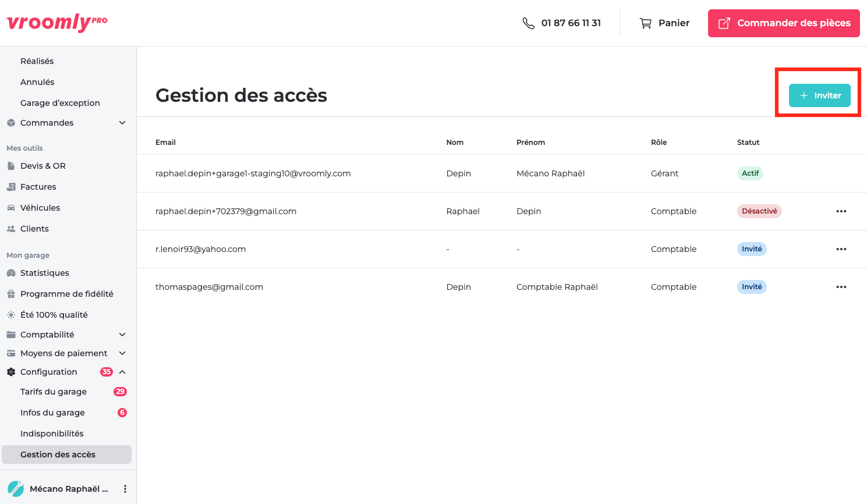This screenshot has width=867, height=504.
Task: Click the Configuration gear icon
Action: click(11, 372)
